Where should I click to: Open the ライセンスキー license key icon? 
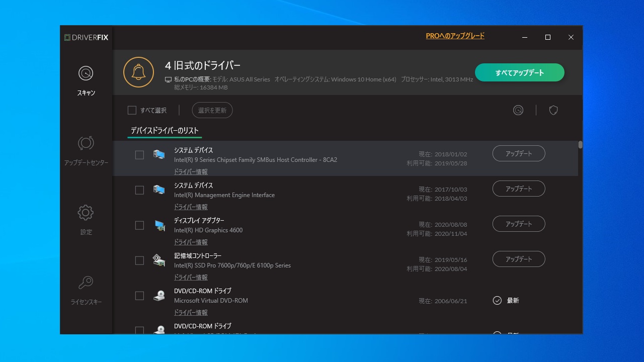click(x=86, y=283)
